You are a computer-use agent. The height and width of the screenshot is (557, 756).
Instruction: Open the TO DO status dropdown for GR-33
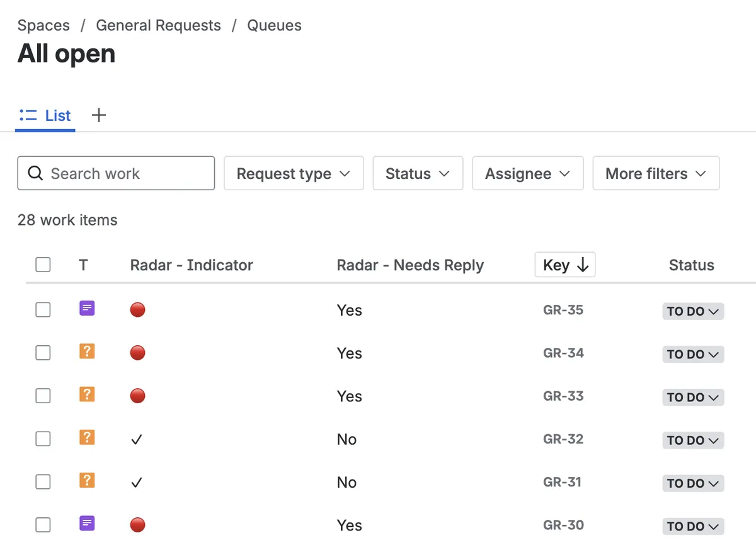[x=693, y=397]
